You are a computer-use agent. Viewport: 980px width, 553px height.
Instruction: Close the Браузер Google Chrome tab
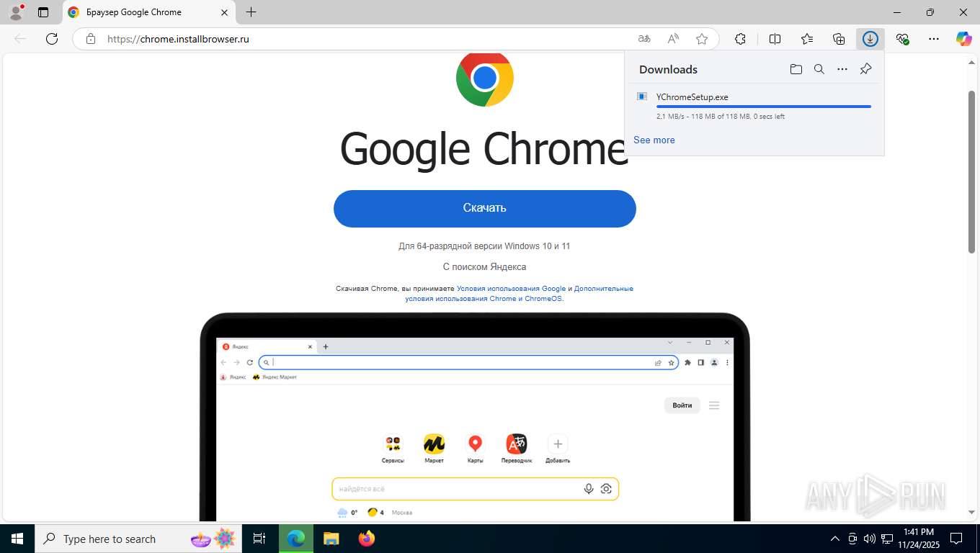click(224, 12)
